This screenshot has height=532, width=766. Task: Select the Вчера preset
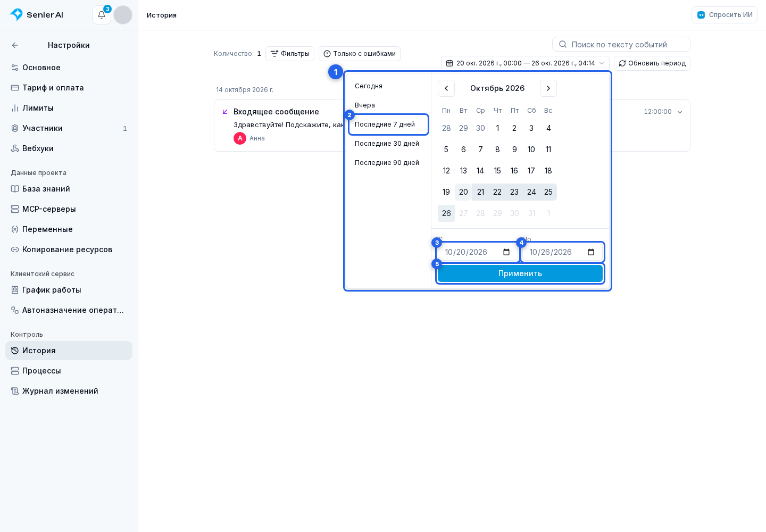pos(388,105)
